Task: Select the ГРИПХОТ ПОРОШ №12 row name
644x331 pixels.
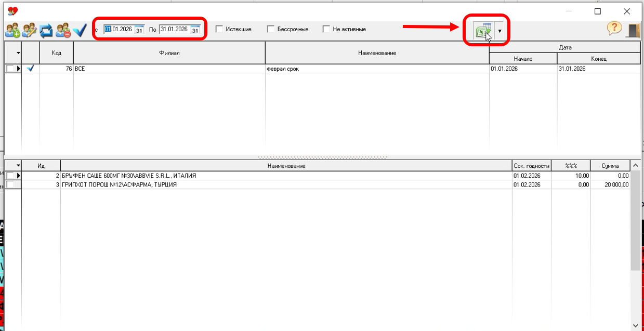Action: point(286,184)
